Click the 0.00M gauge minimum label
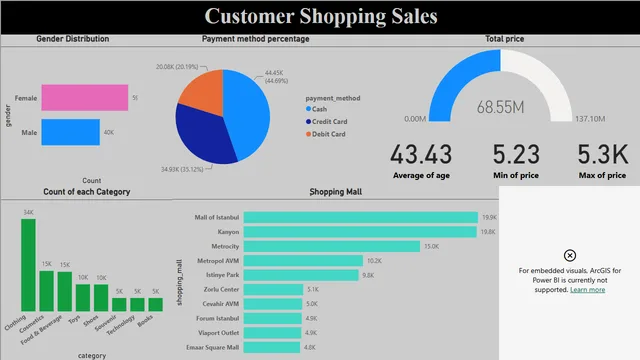The width and height of the screenshot is (640, 360). tap(415, 119)
